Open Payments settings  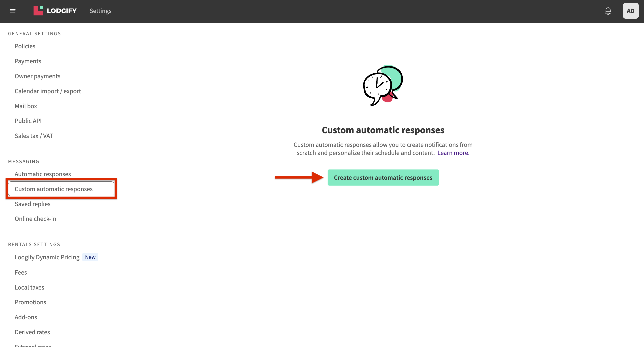[28, 61]
